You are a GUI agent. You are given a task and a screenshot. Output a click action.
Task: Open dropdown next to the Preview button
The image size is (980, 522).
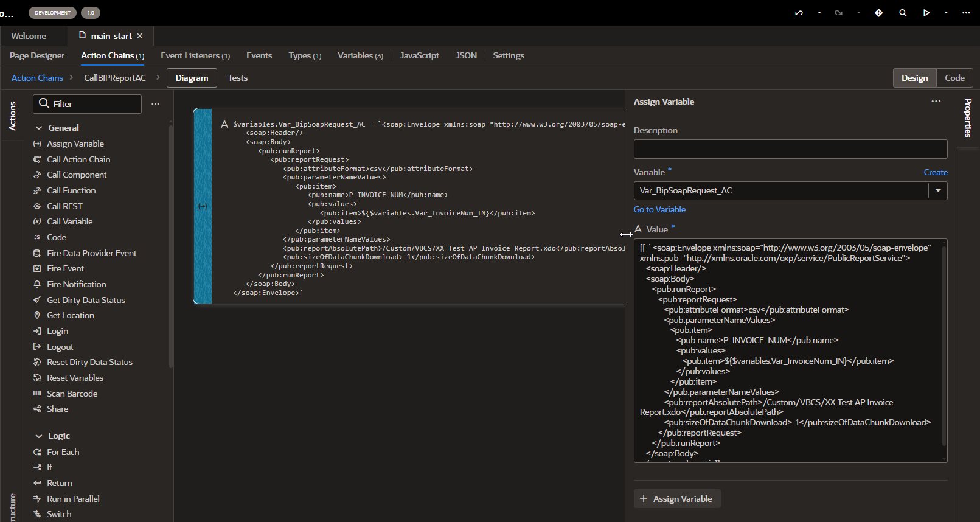pyautogui.click(x=946, y=13)
